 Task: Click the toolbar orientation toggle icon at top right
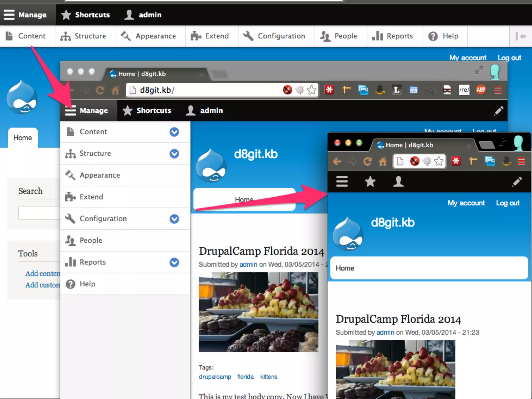(520, 36)
